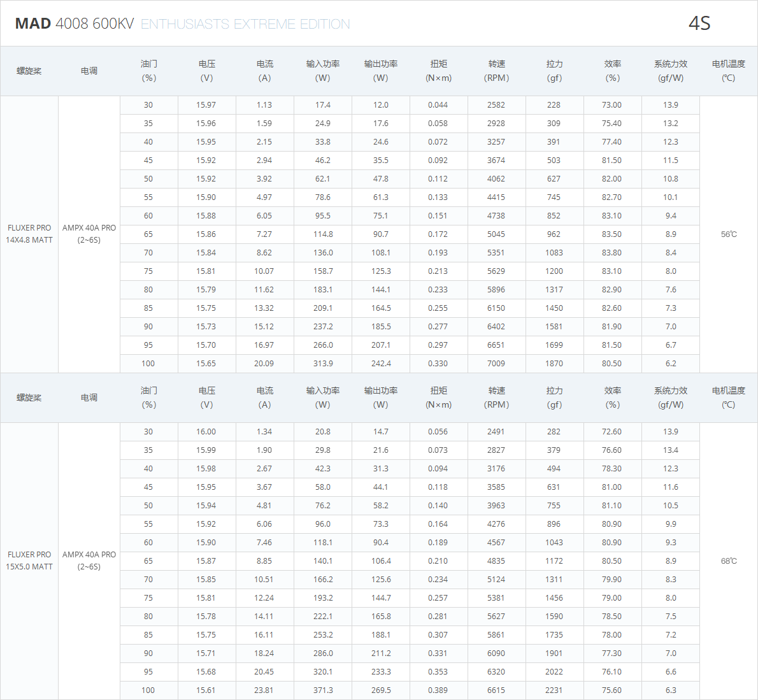The image size is (758, 700).
Task: Click the ENTHUSIASTS EXTREME EDITION subtitle
Action: tap(245, 24)
